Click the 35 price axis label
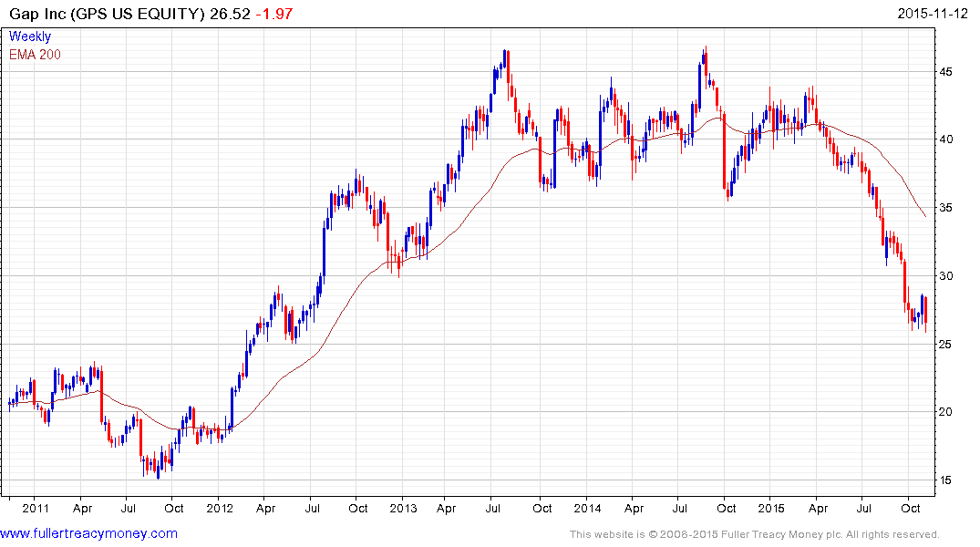980x547 pixels. pos(945,208)
